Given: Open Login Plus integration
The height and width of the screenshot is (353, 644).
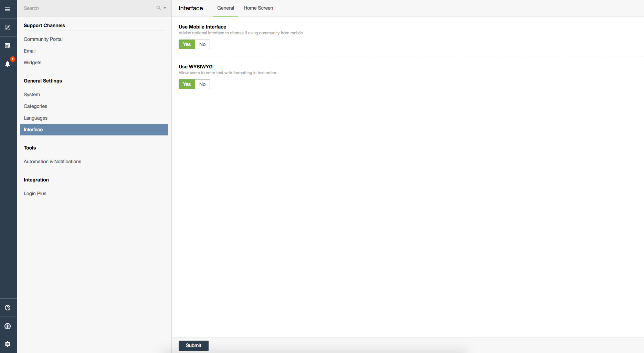Looking at the screenshot, I should [35, 194].
